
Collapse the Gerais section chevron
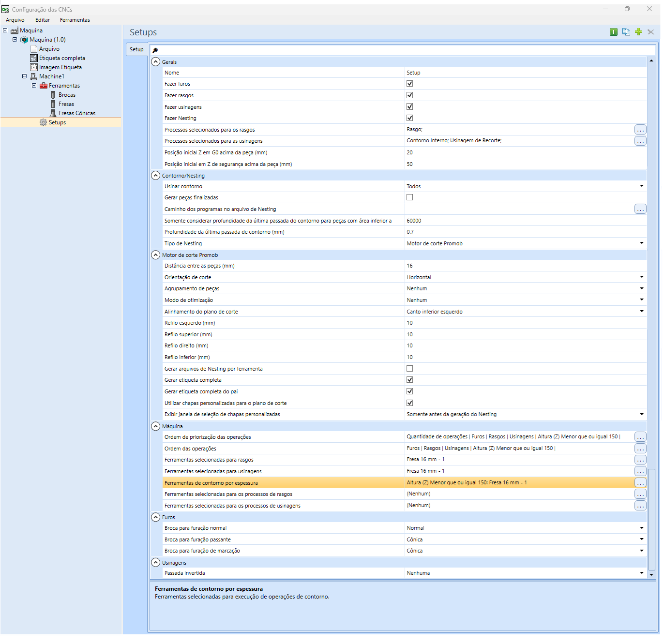point(156,61)
